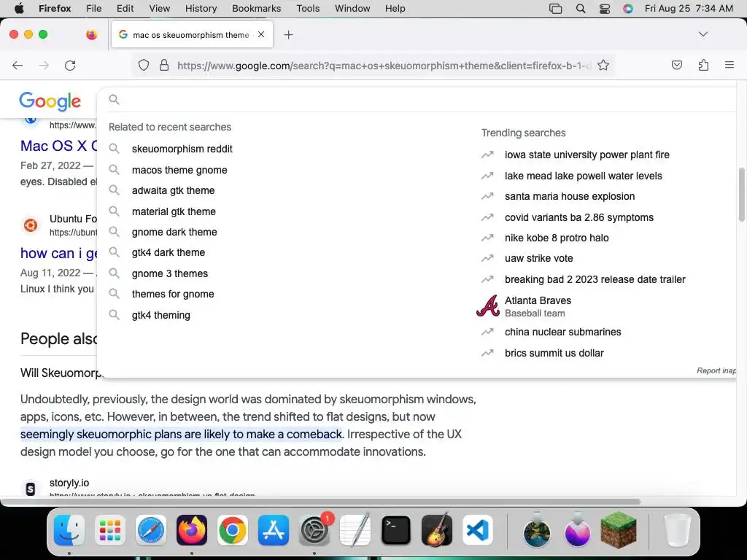Viewport: 747px width, 560px height.
Task: Open trending breaking bad 2 2023 release date trailer
Action: [595, 279]
